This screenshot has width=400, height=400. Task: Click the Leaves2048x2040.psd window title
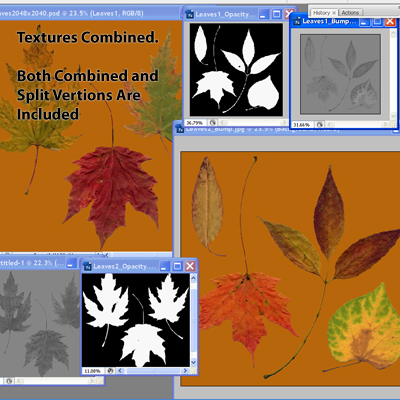(x=72, y=13)
